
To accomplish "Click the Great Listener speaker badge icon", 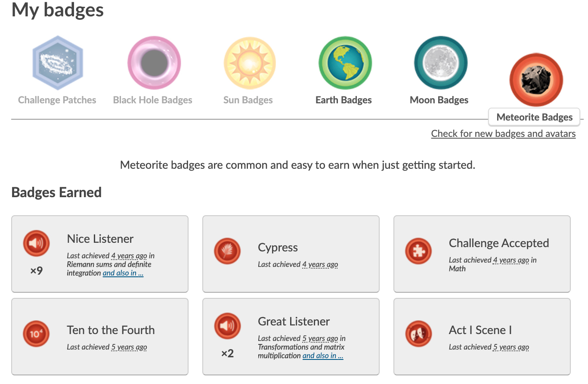I will tap(227, 326).
